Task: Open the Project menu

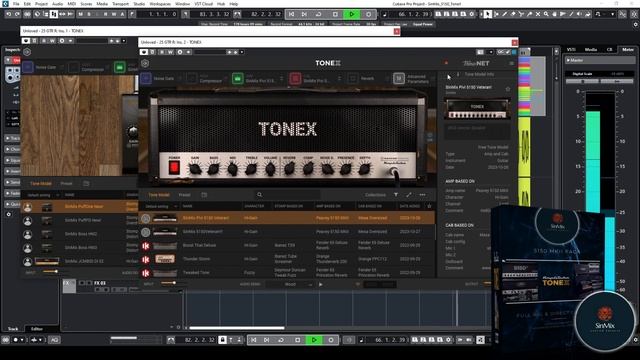Action: (41, 4)
